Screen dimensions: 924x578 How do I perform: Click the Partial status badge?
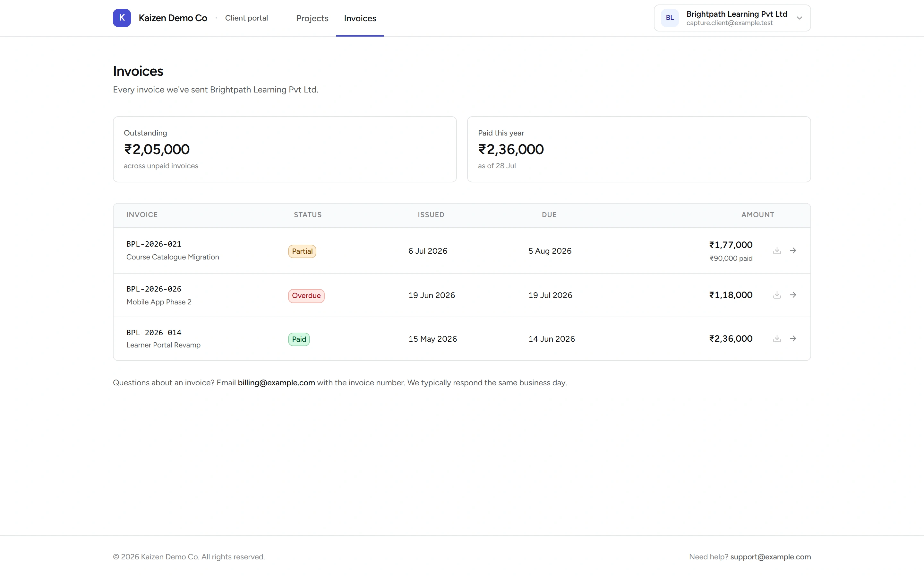[x=302, y=251]
